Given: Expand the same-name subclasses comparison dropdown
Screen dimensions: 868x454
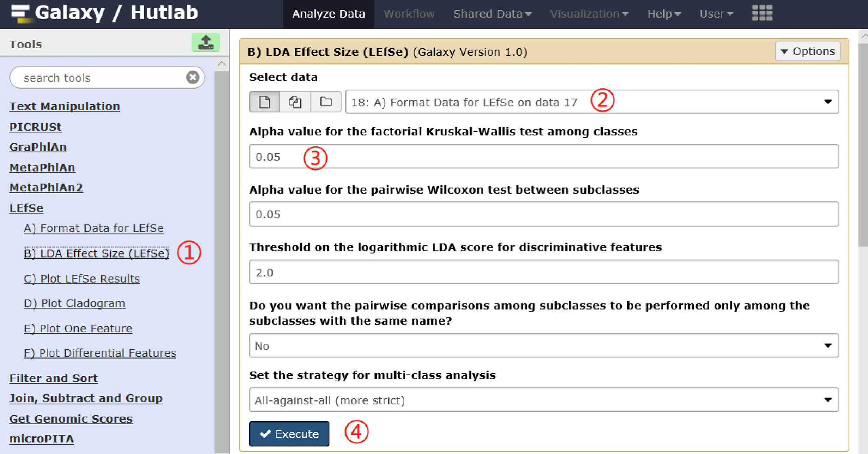Looking at the screenshot, I should pyautogui.click(x=543, y=345).
